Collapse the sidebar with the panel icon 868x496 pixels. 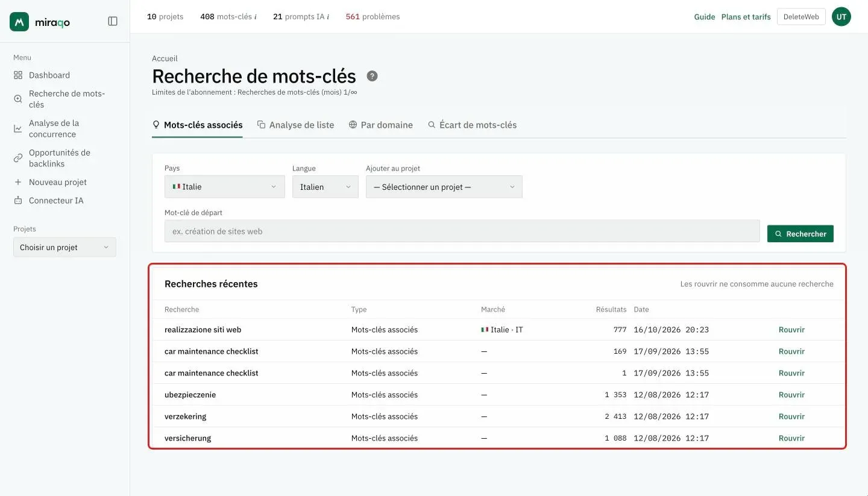coord(113,21)
